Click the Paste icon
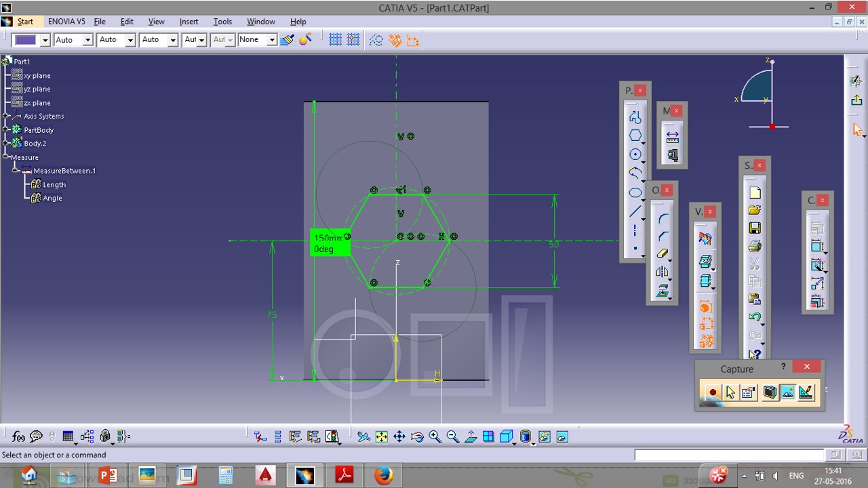Viewport: 868px width, 488px height. pos(755,299)
